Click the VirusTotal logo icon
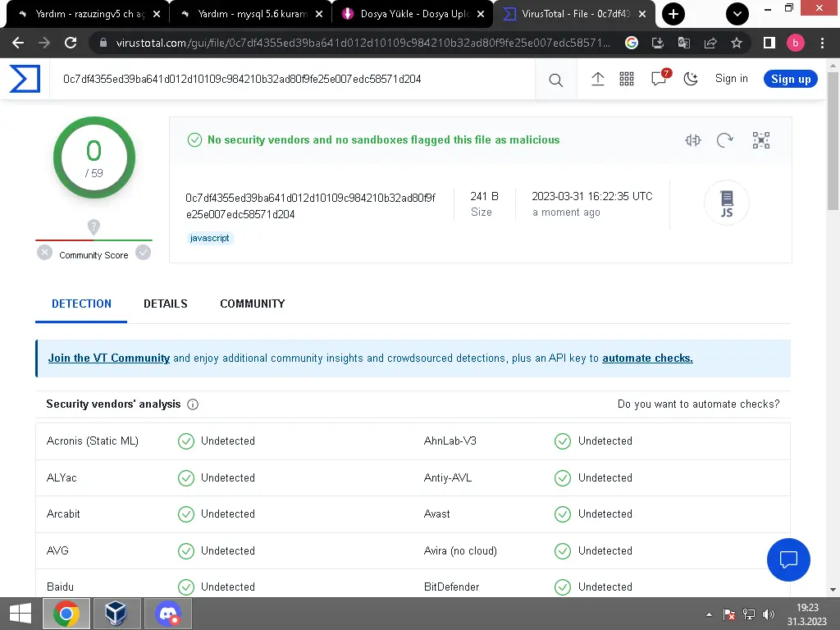The width and height of the screenshot is (840, 630). tap(25, 80)
